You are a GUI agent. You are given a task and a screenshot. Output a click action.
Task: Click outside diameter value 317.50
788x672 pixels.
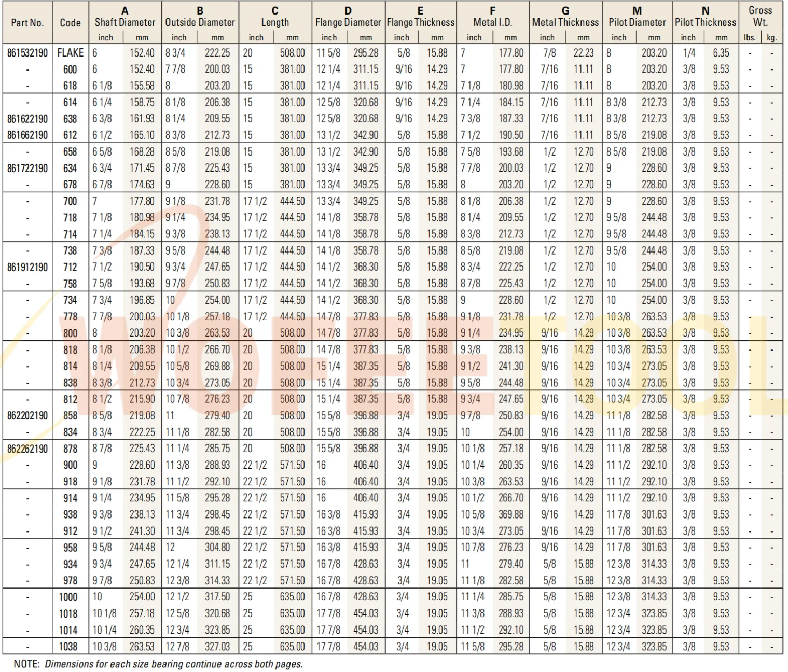point(217,597)
